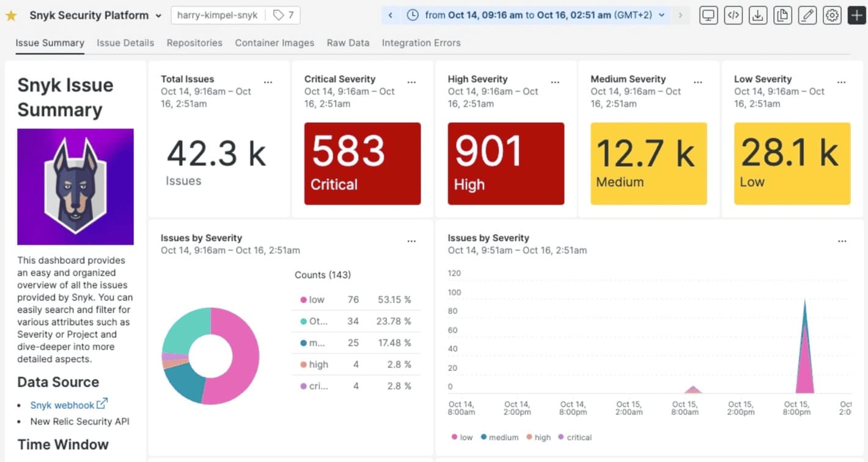Screen dimensions: 868x462
Task: Click the 583 Critical billboard
Action: 362,163
